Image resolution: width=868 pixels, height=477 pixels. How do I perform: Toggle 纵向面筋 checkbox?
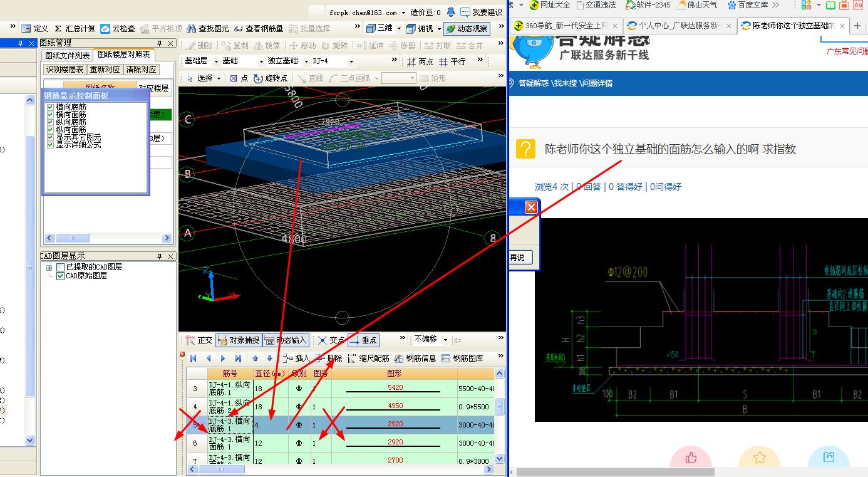pos(51,130)
